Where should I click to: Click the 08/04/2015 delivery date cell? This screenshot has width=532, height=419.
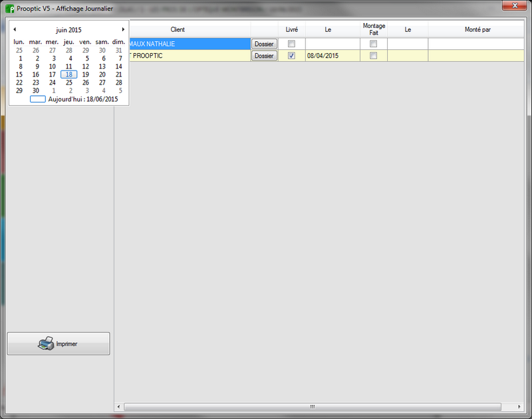point(332,56)
